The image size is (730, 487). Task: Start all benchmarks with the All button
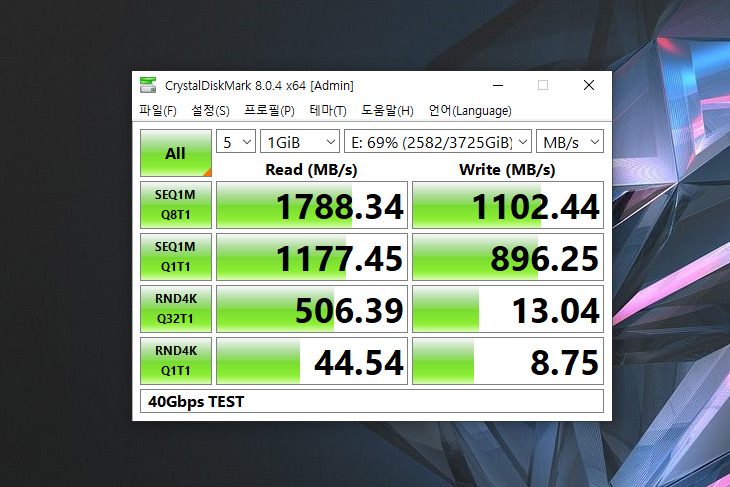click(176, 153)
